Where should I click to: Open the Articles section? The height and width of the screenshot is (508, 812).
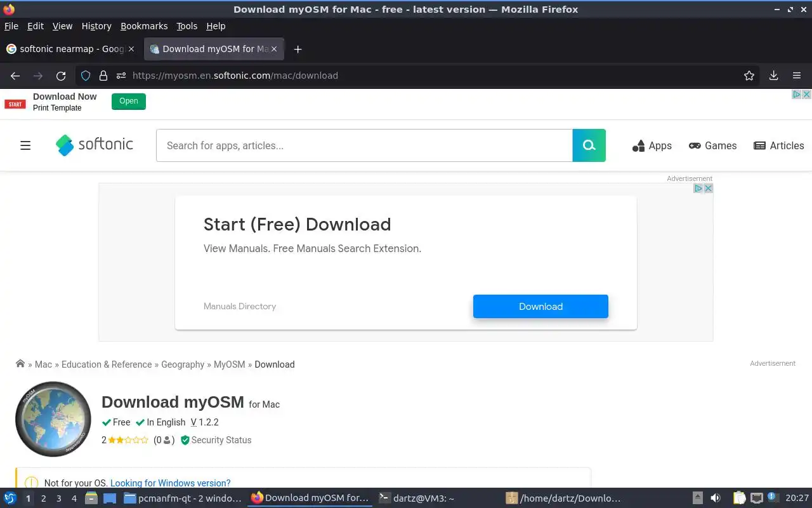click(x=779, y=145)
